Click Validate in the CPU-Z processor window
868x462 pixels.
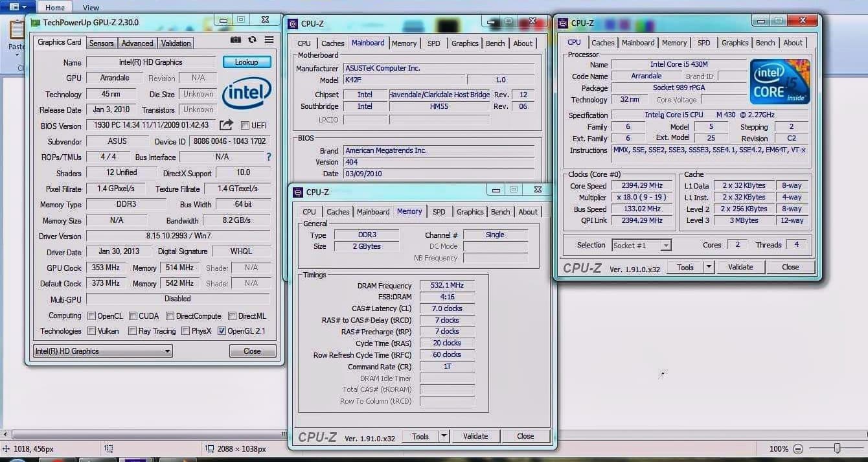pyautogui.click(x=740, y=267)
